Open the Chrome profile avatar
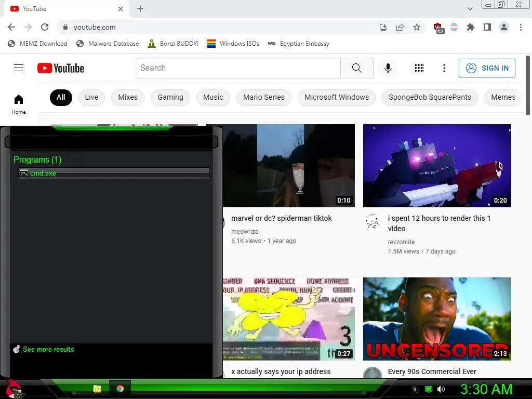This screenshot has height=399, width=532. pyautogui.click(x=504, y=27)
